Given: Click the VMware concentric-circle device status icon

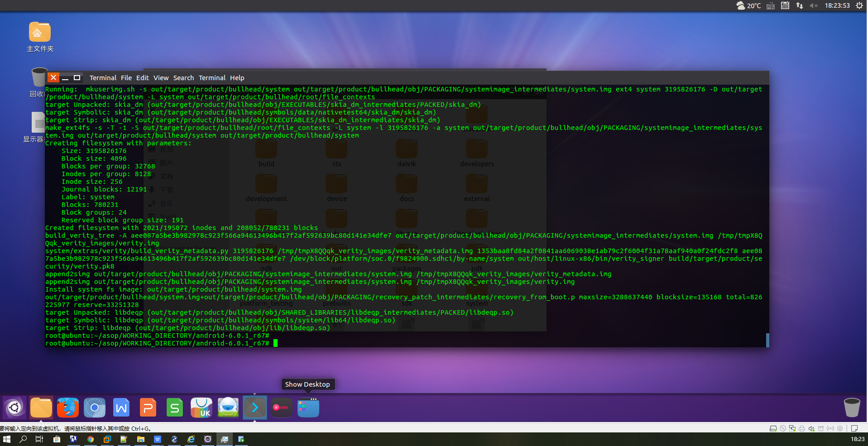Looking at the screenshot, I should coord(840,428).
